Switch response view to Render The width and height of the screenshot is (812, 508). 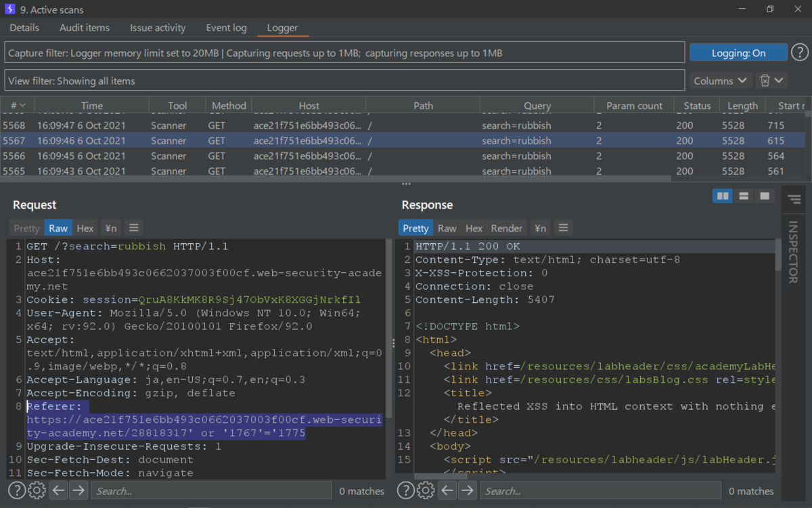pyautogui.click(x=507, y=228)
